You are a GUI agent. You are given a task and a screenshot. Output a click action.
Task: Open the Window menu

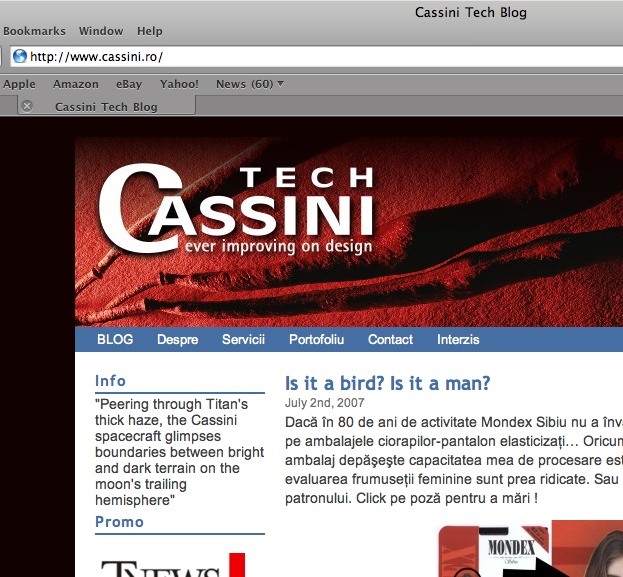[101, 31]
